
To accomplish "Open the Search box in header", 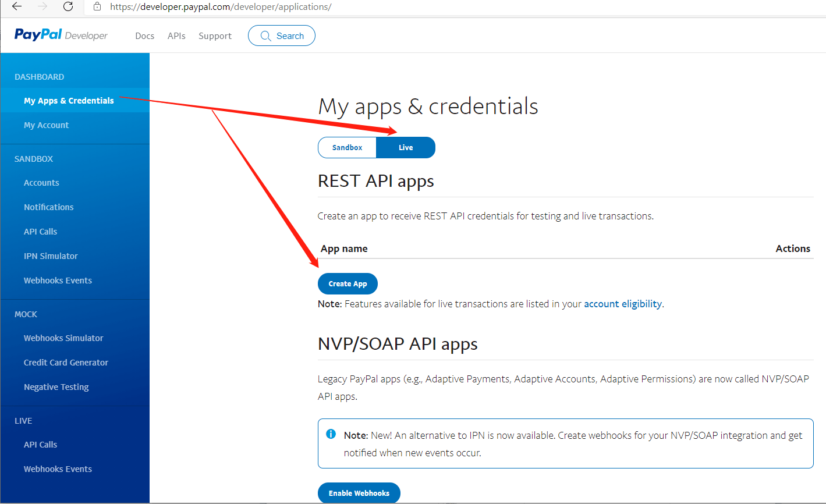I will pyautogui.click(x=282, y=36).
